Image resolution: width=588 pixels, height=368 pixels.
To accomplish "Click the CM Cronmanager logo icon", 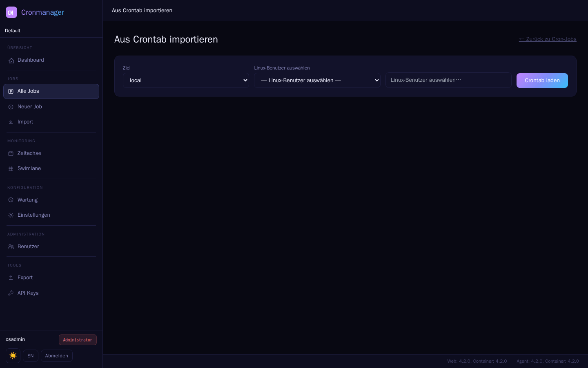I will coord(11,12).
